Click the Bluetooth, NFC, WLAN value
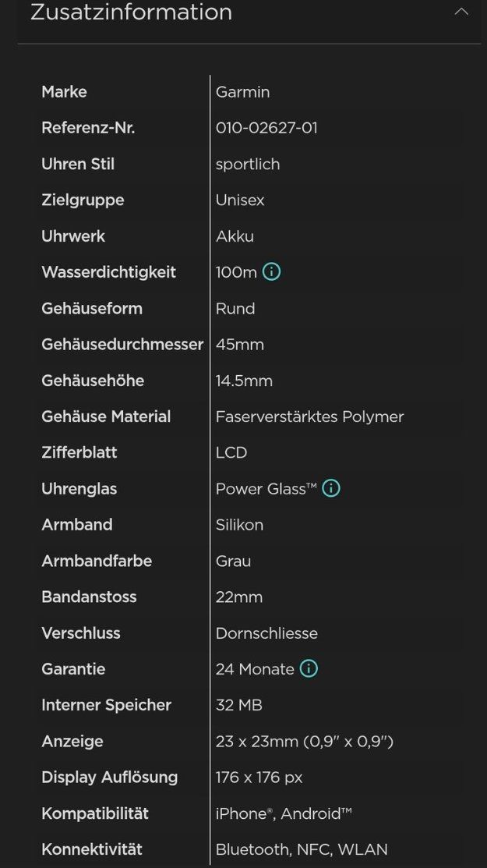 point(302,849)
